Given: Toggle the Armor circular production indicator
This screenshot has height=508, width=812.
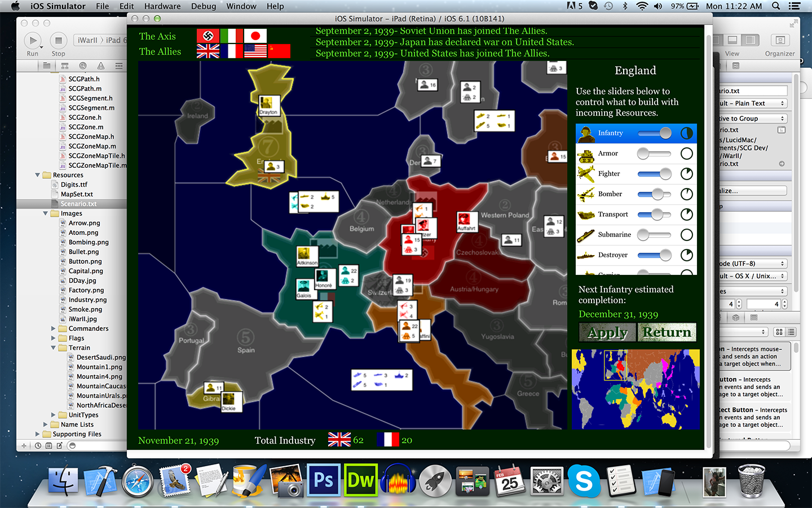Looking at the screenshot, I should (x=686, y=154).
